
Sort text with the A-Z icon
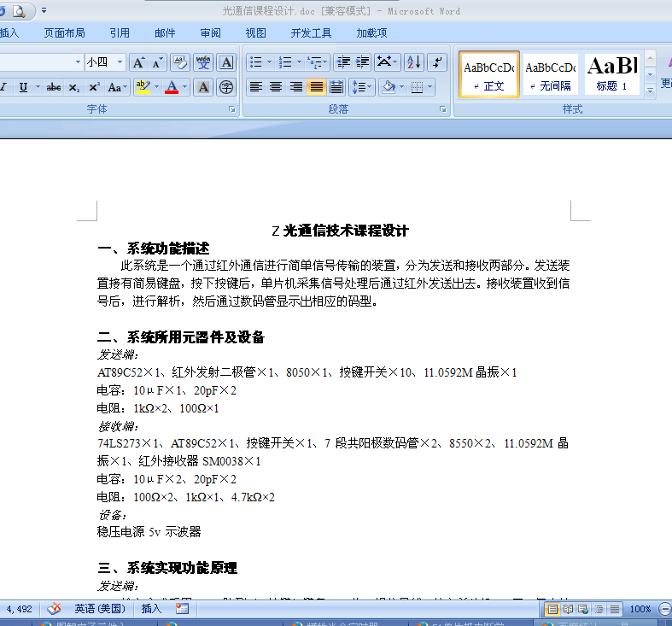click(x=414, y=62)
